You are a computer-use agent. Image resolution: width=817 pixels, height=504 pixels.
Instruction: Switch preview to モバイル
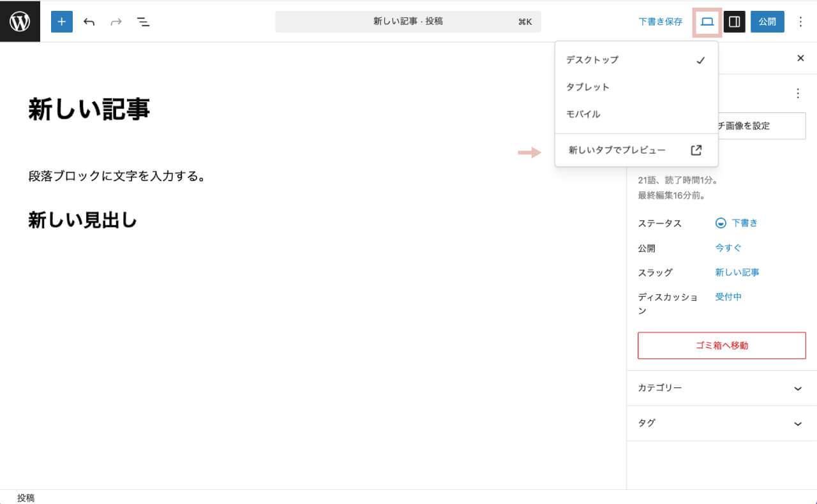(582, 114)
